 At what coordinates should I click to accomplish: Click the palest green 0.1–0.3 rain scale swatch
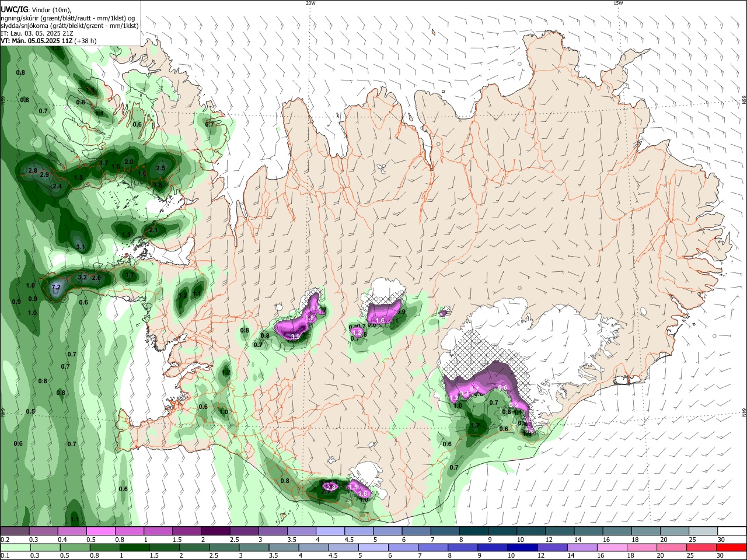tap(15, 547)
